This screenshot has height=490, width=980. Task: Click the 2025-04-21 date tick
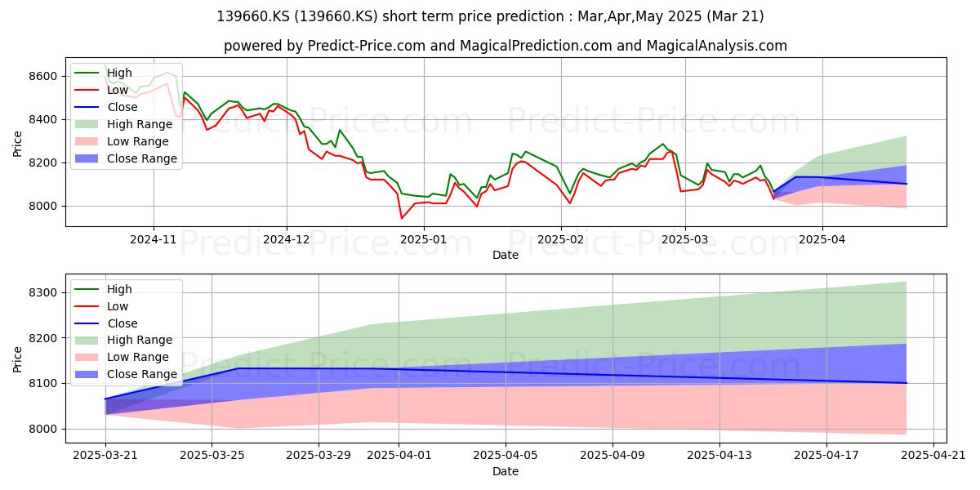933,456
